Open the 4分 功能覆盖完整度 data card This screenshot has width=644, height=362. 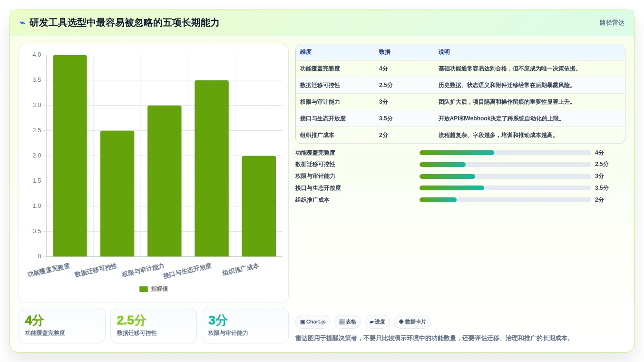click(x=62, y=326)
